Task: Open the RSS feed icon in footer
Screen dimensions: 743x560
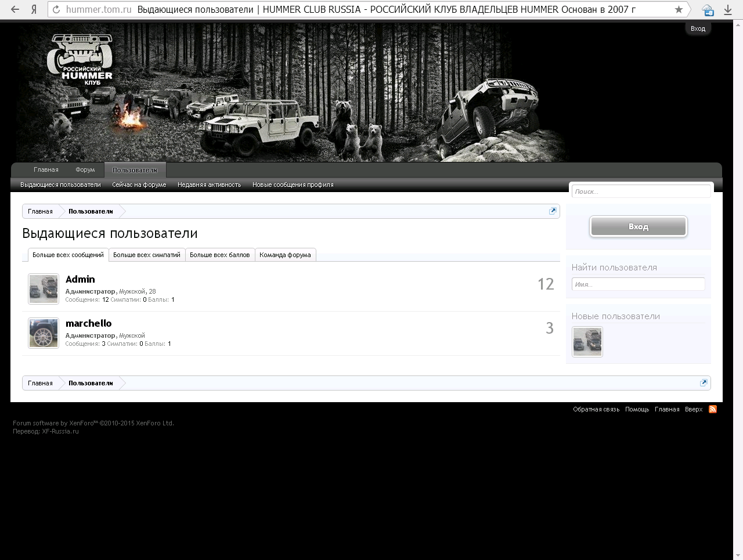Action: click(713, 409)
